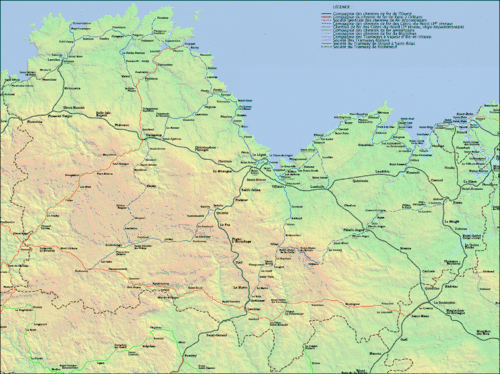Click the Tramway de Rothéneuf legend entry
This screenshot has height=374, width=500.
(365, 47)
